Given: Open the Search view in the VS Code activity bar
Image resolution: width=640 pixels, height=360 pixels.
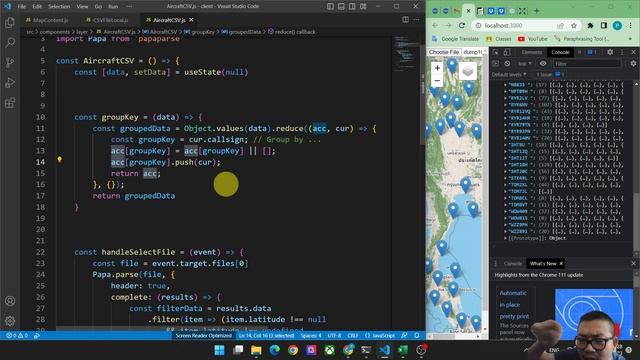Looking at the screenshot, I should [10, 42].
